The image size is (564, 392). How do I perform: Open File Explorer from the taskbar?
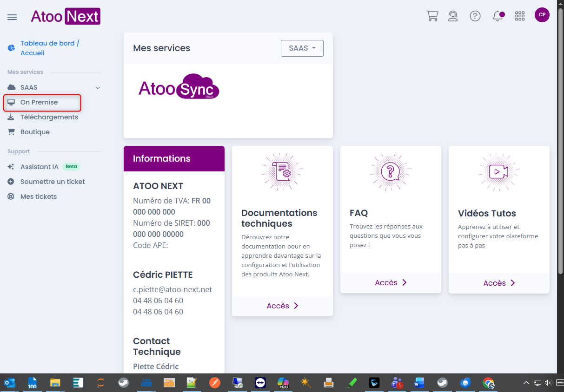[x=55, y=383]
